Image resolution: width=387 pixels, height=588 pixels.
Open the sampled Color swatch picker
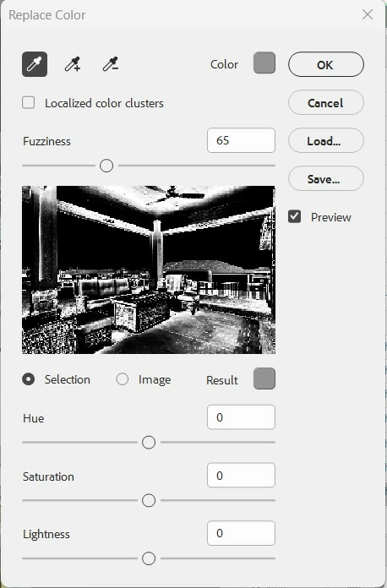click(264, 63)
